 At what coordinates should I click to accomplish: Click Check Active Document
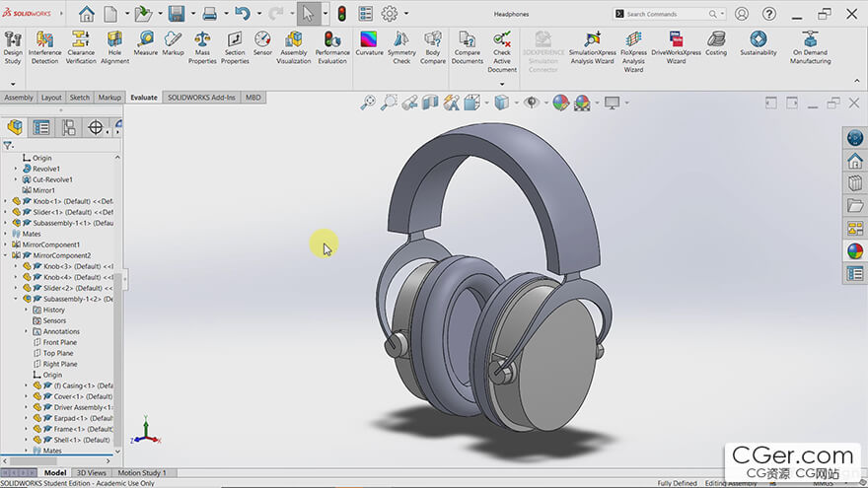pos(502,52)
